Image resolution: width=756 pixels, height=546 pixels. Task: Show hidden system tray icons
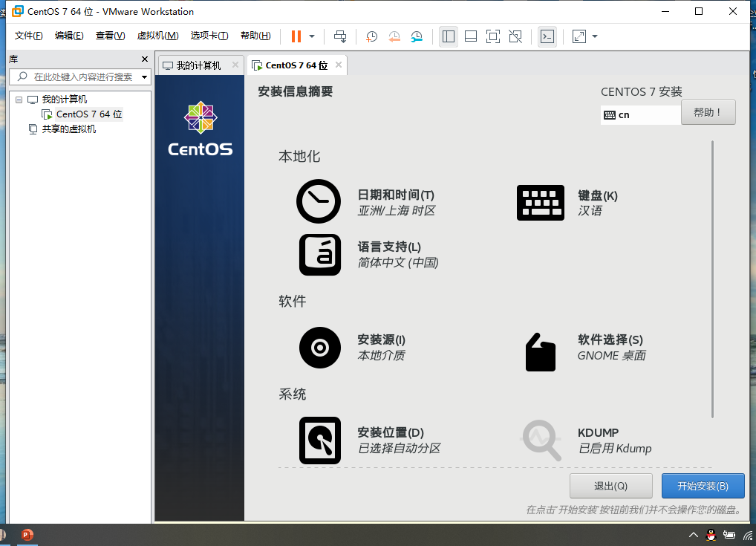[x=694, y=535]
